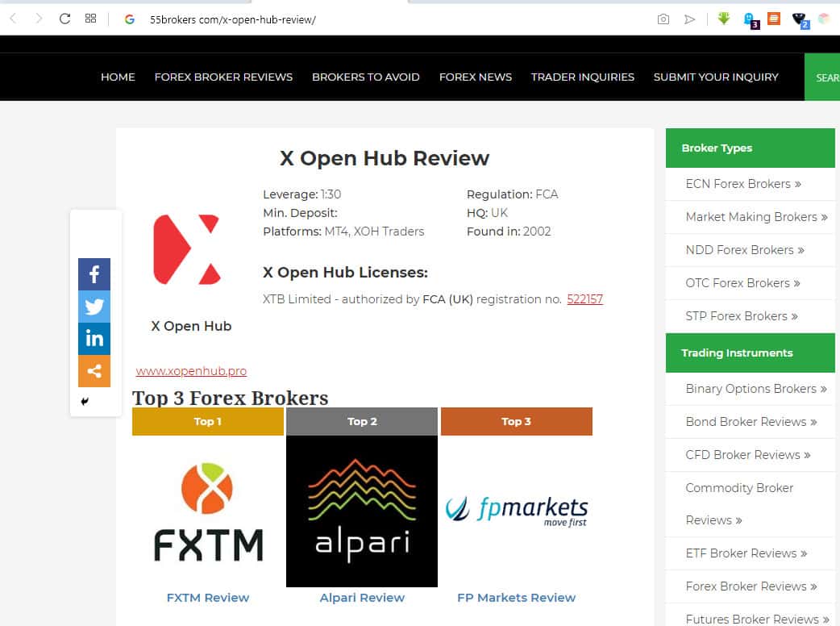
Task: Open Market Making Brokers category
Action: tap(756, 217)
